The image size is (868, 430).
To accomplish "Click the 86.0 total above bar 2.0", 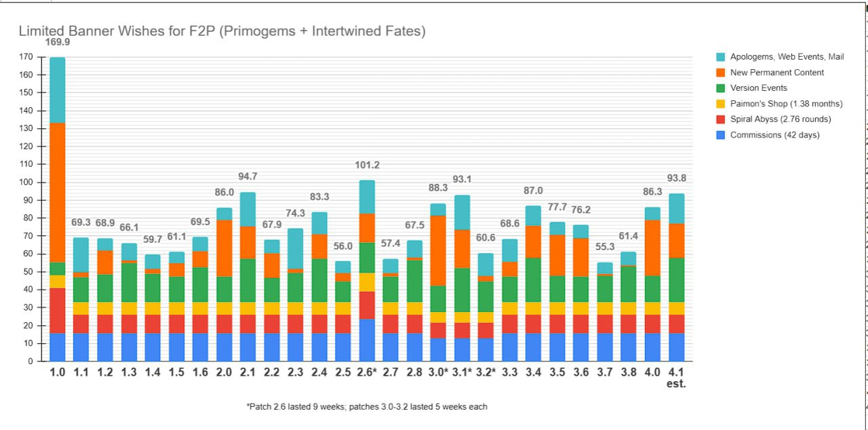I will (x=224, y=193).
